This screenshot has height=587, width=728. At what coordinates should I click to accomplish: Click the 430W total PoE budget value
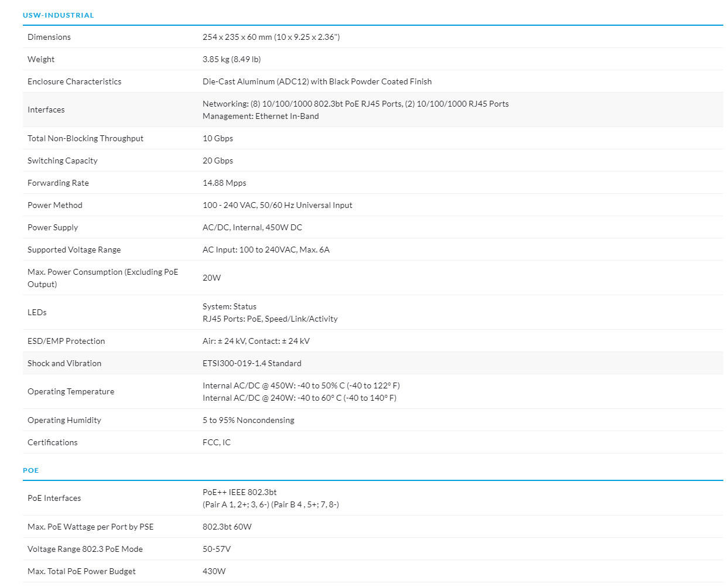coord(214,571)
